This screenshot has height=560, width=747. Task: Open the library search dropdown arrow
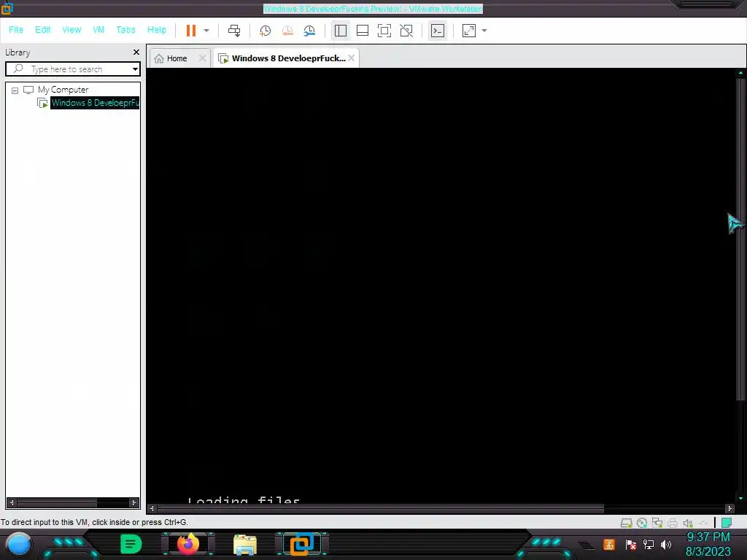[x=135, y=69]
